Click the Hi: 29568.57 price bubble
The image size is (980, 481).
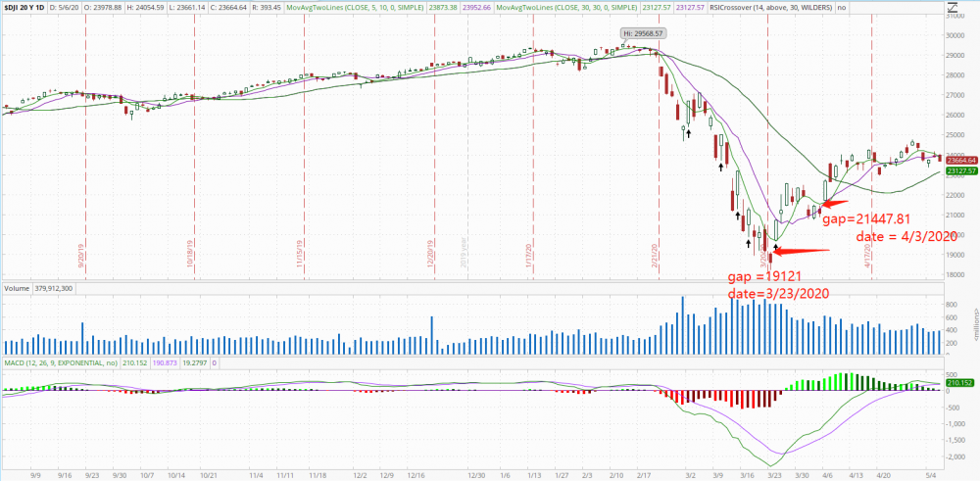[644, 33]
